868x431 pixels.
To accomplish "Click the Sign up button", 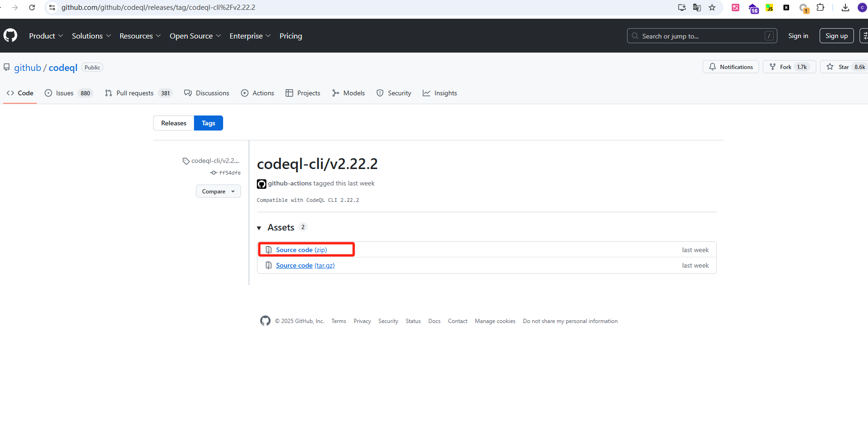I will coord(837,36).
